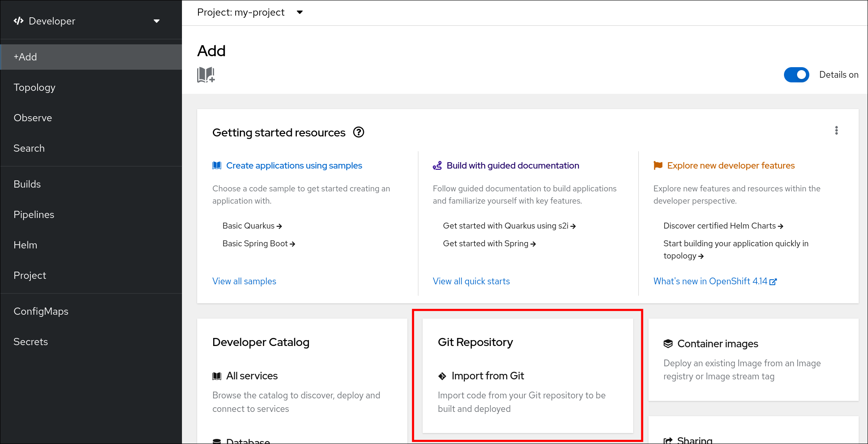Expand the Developer perspective switcher
The image size is (868, 444).
tap(157, 21)
